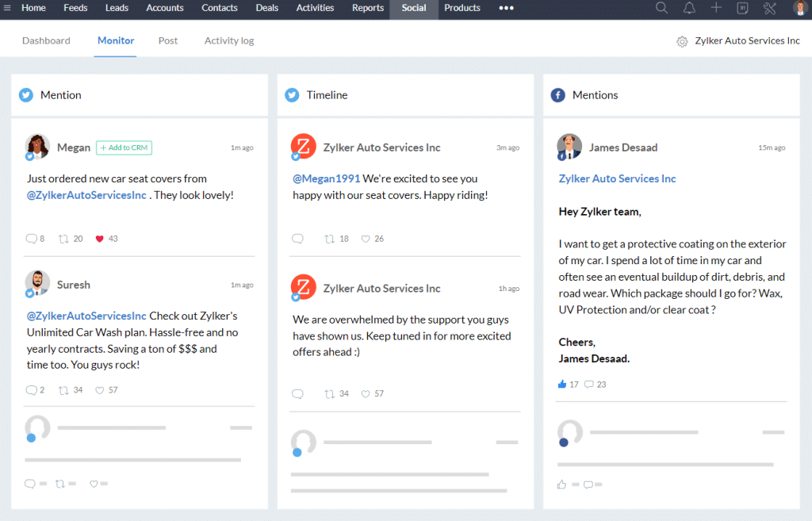Image resolution: width=812 pixels, height=521 pixels.
Task: Click Zylker logo on the 1h ago tweet
Action: [304, 287]
